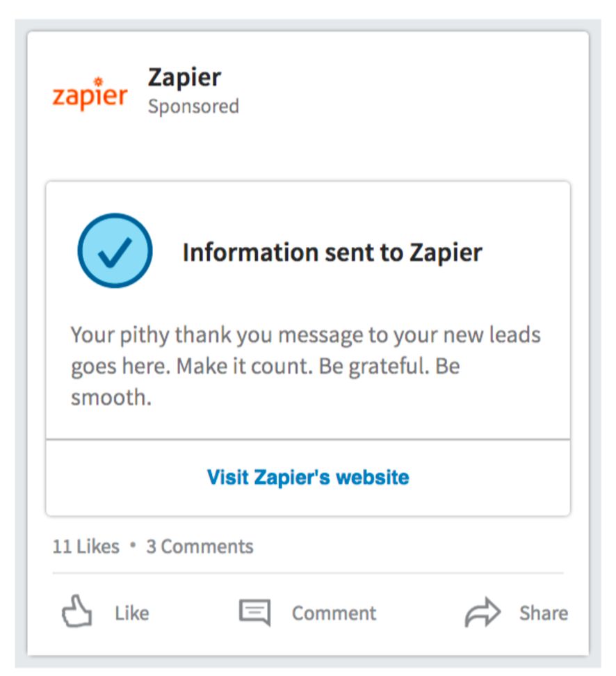The height and width of the screenshot is (676, 616).
Task: Select the 'Information sent to Zapier' heading
Action: click(332, 252)
